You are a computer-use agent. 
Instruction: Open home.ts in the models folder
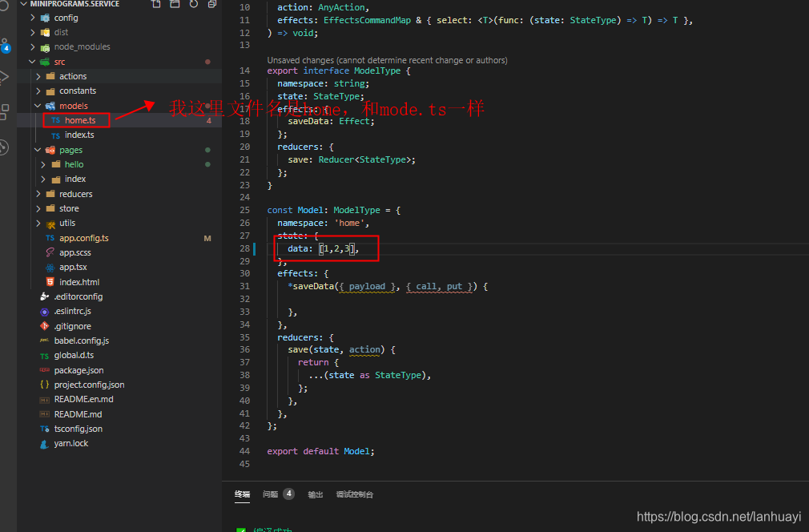[80, 120]
